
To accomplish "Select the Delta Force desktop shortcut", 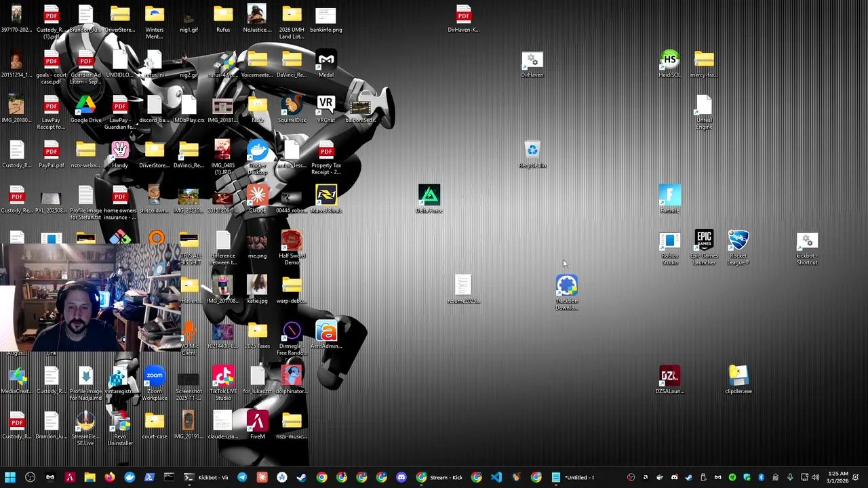I will [429, 199].
